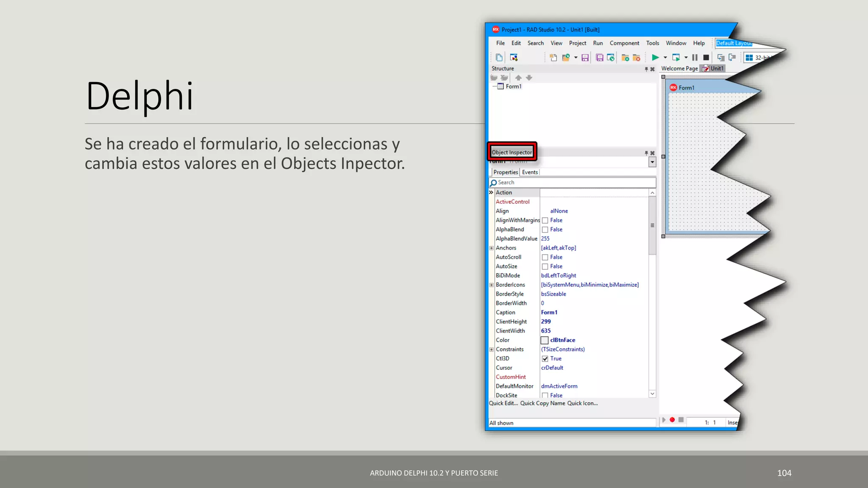
Task: Click the property list scrollbar thumb
Action: [x=652, y=225]
